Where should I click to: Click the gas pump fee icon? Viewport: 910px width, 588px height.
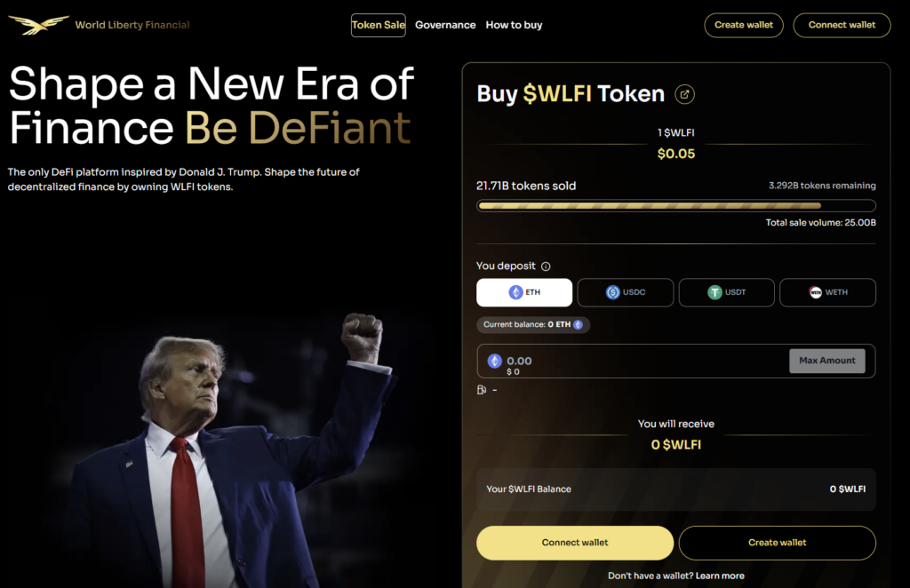481,390
